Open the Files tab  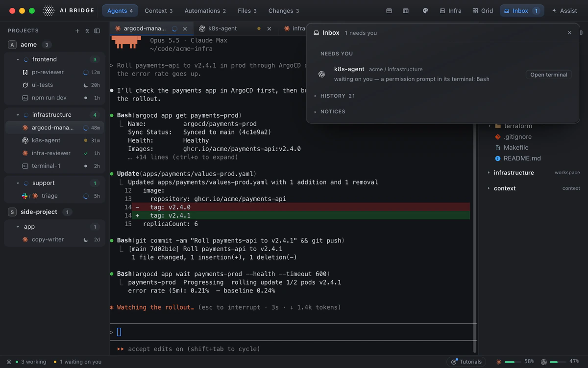(247, 11)
